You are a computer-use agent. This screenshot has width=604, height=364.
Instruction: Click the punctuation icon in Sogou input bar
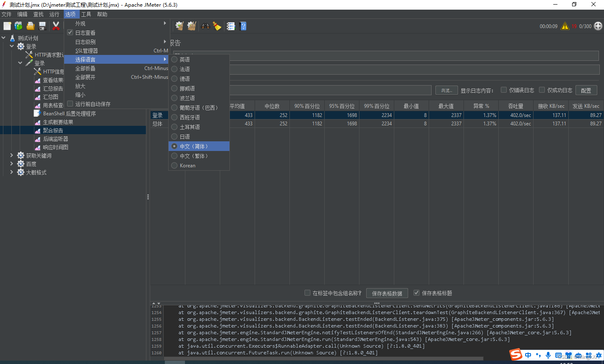[x=538, y=355]
